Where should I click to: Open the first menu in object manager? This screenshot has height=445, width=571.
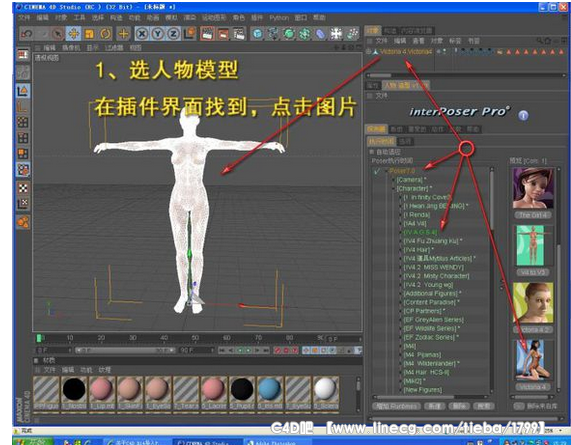pos(381,41)
